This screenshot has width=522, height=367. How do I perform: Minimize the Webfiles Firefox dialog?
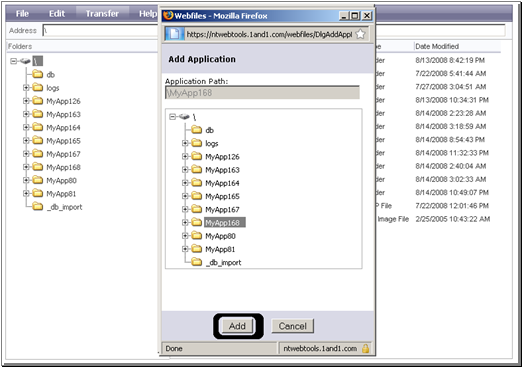[x=344, y=16]
